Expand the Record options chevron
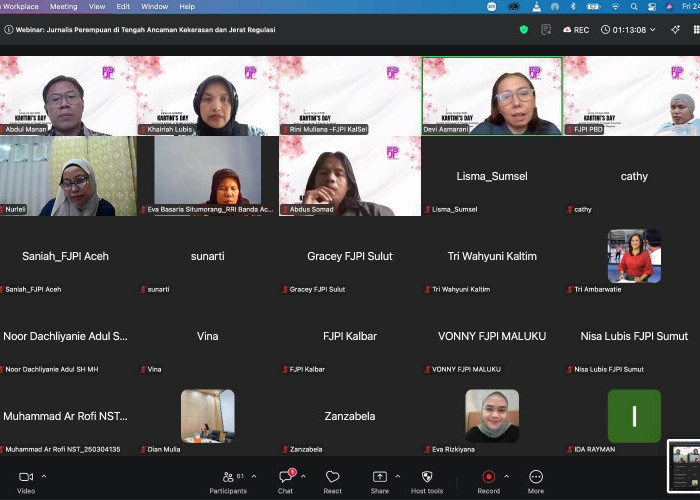Image resolution: width=700 pixels, height=500 pixels. tap(506, 477)
